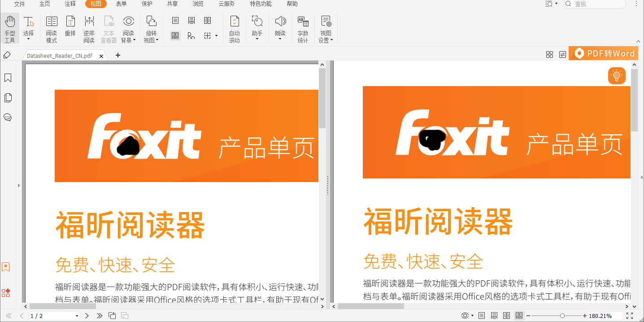Open the Bookmarks panel

8,78
